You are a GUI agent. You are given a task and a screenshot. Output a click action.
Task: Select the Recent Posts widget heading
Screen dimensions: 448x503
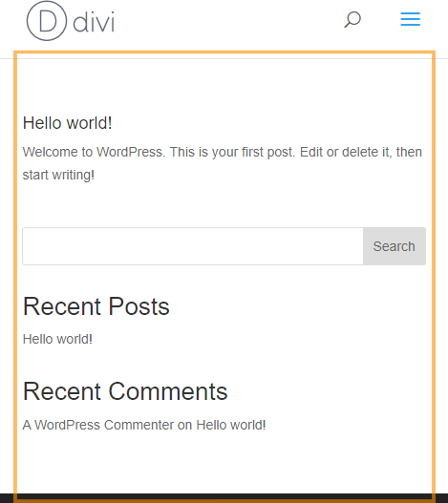click(96, 306)
